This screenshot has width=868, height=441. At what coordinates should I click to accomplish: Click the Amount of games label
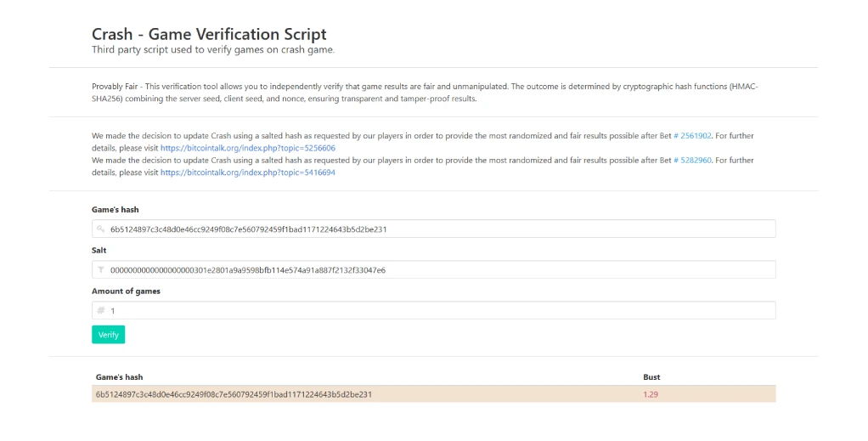coord(127,291)
